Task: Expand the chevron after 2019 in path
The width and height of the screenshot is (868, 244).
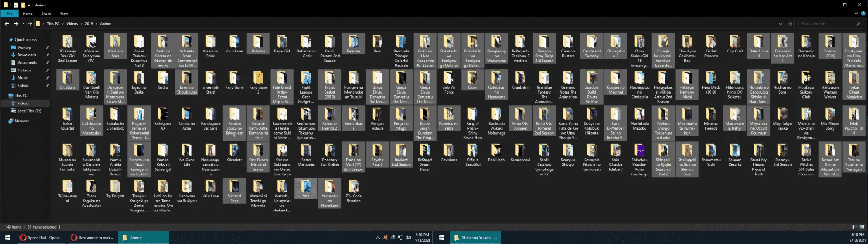Action: (96, 24)
